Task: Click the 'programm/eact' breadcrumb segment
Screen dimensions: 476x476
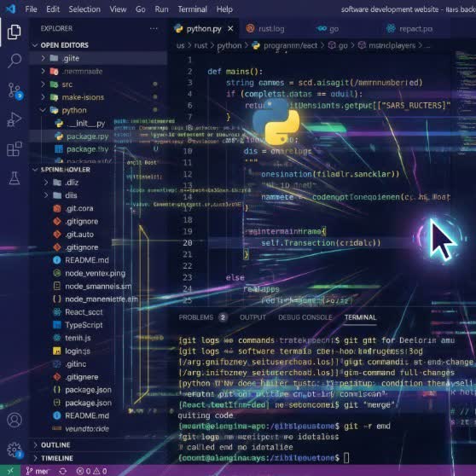Action: 290,45
